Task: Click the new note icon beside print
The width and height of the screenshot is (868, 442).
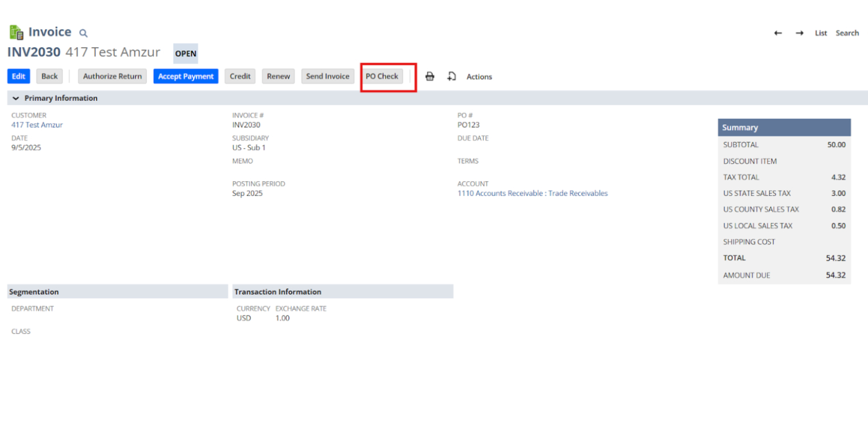Action: click(452, 76)
